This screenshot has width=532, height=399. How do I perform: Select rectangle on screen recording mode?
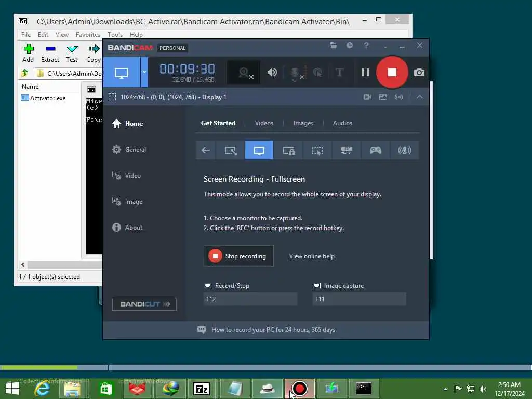(230, 150)
